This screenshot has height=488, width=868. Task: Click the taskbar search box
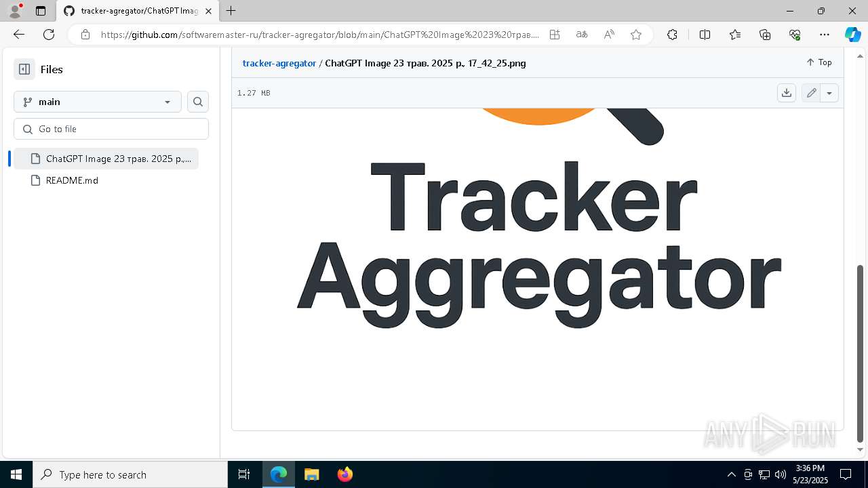point(130,474)
